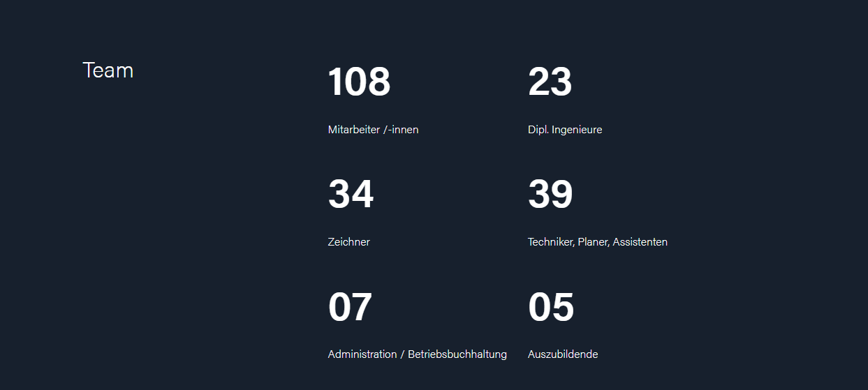The image size is (868, 390).
Task: Click the word Ingenieure
Action: pyautogui.click(x=577, y=130)
